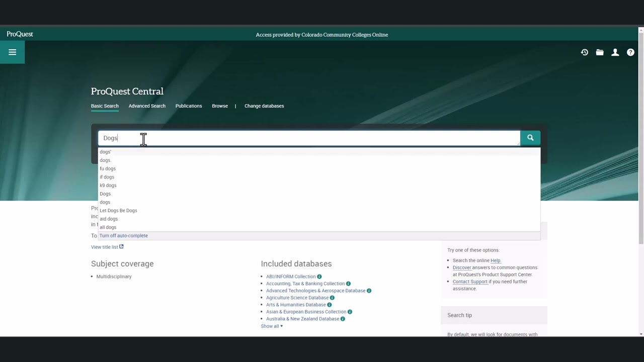Open Advanced Technologies & Aerospace Database link
Viewport: 644px width, 362px height.
[x=315, y=291]
